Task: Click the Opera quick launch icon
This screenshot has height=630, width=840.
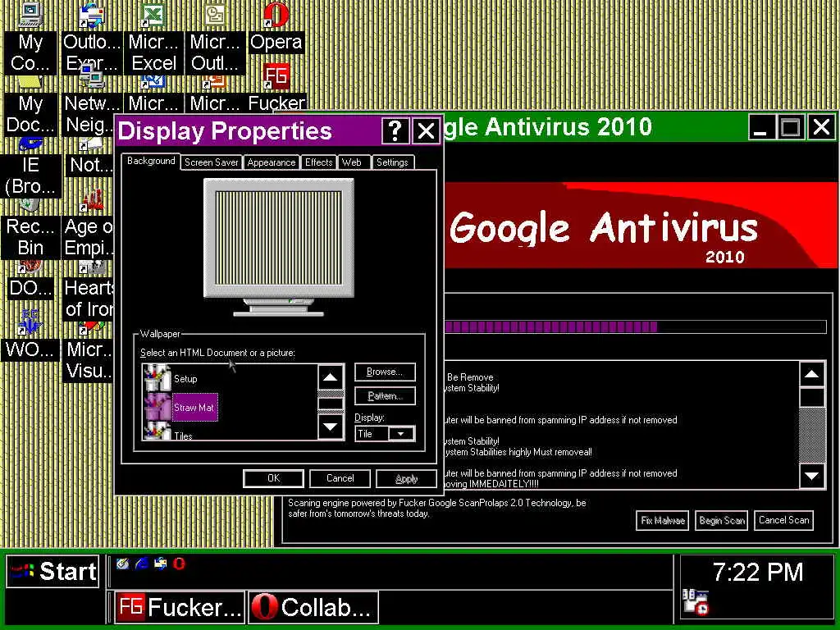Action: (x=179, y=564)
